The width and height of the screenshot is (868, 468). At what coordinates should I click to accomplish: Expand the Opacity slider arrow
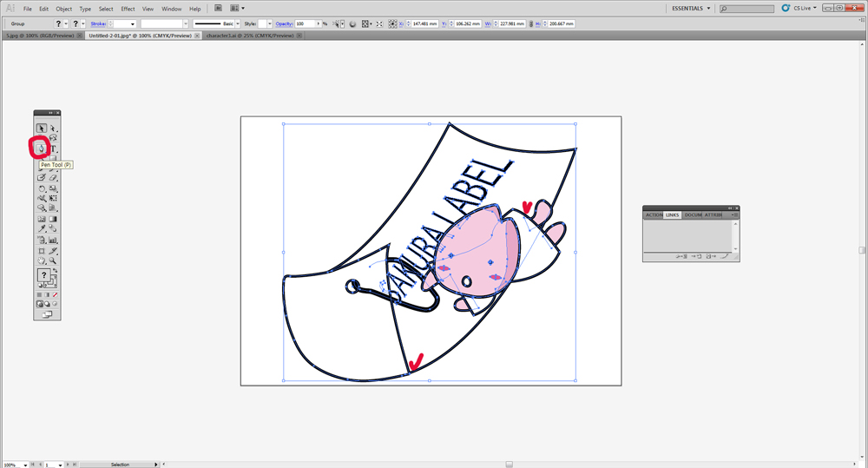(x=319, y=23)
